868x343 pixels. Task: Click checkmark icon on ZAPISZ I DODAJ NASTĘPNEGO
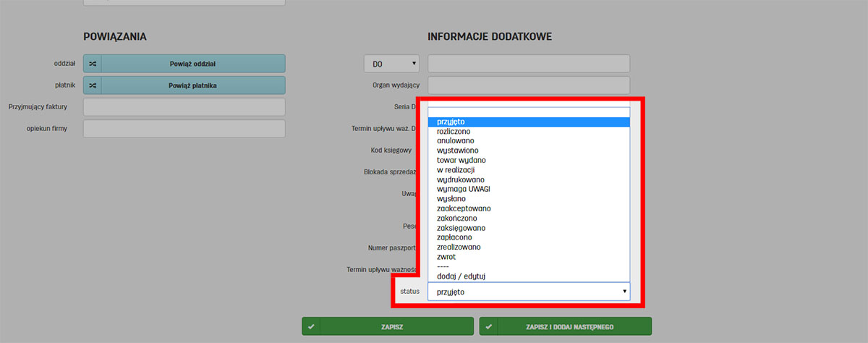(488, 327)
